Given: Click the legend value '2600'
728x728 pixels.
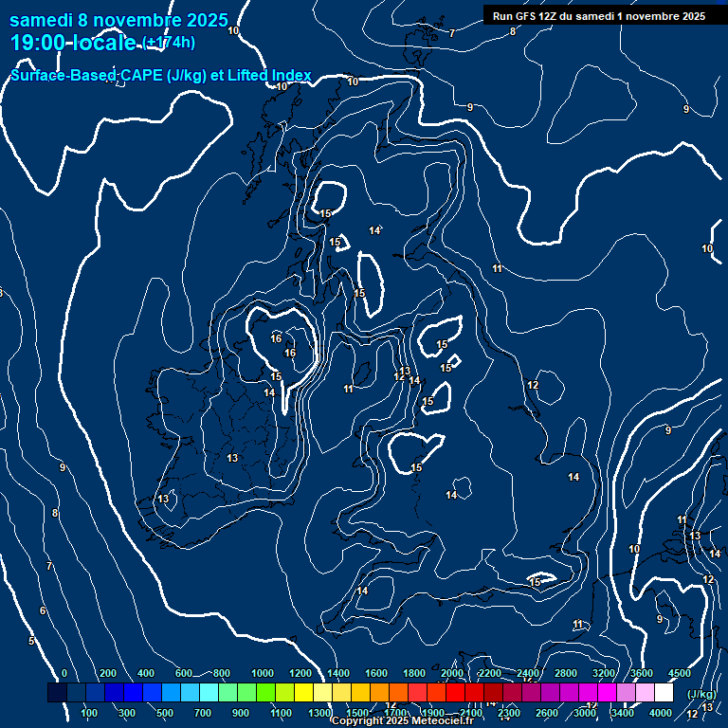Looking at the screenshot, I should coord(547,713).
